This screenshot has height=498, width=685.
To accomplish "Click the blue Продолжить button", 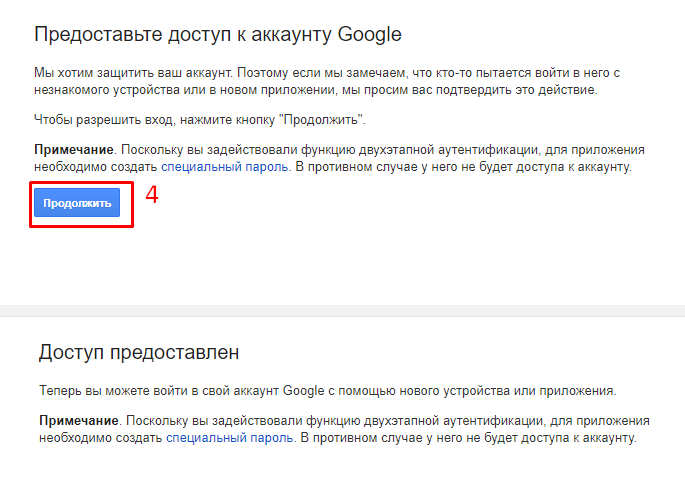I will [77, 203].
